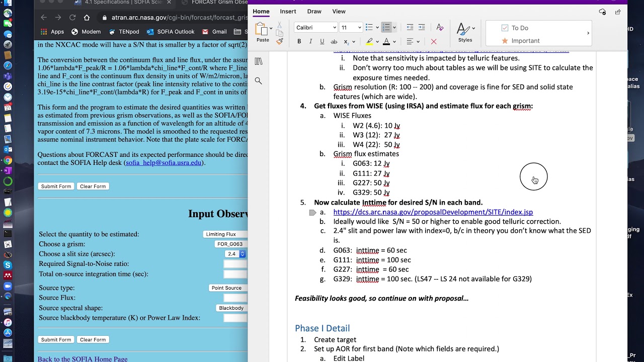Image resolution: width=644 pixels, height=362 pixels.
Task: Check the To Do tag checkbox
Action: tap(505, 28)
